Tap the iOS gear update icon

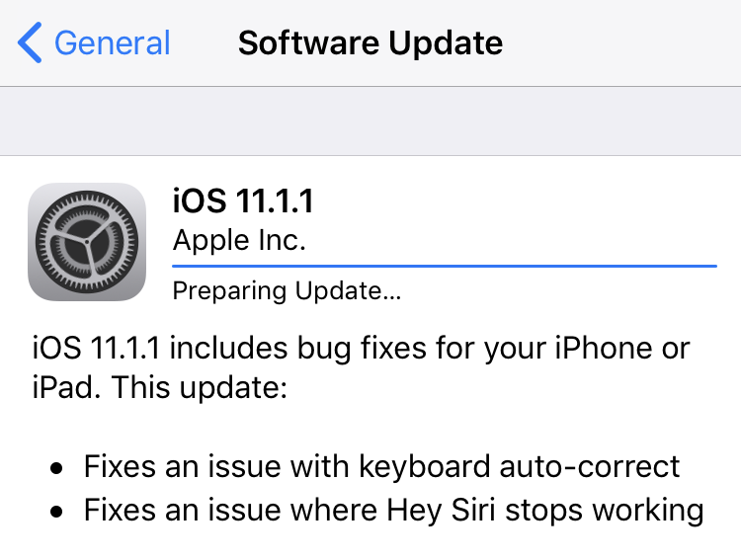tap(87, 242)
